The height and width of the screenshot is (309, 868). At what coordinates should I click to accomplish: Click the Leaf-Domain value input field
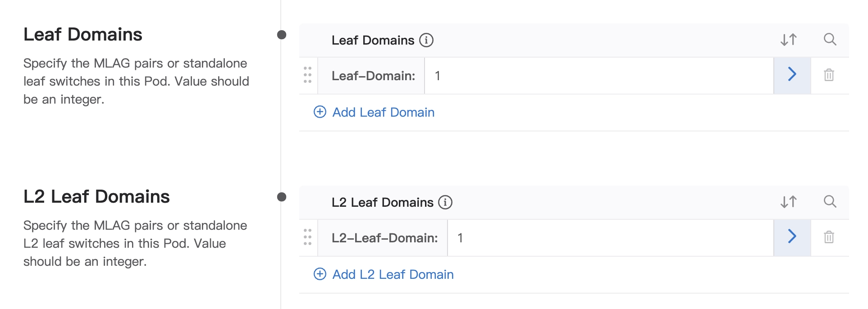[x=598, y=76]
